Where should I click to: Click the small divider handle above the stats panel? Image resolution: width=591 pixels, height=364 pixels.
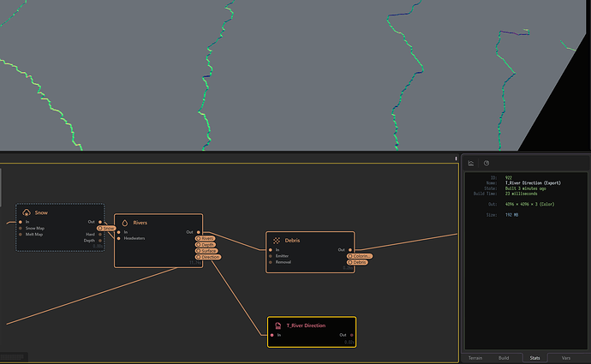pyautogui.click(x=456, y=158)
